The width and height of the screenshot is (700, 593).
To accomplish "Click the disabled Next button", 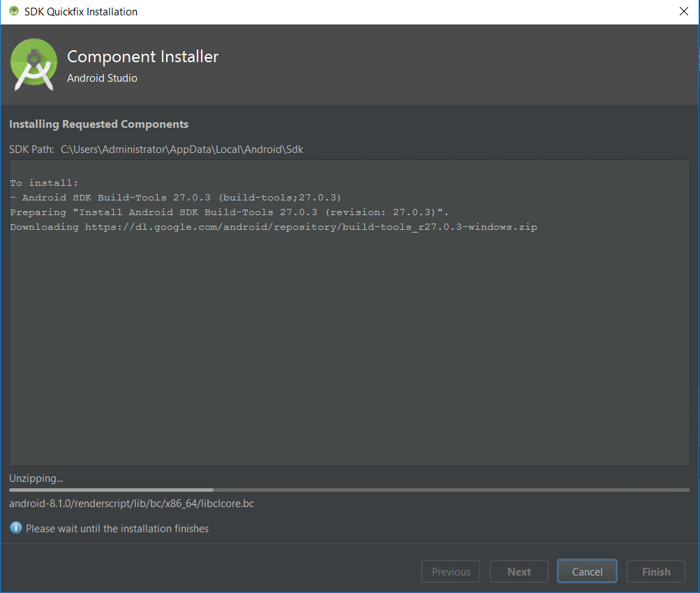I will point(519,571).
